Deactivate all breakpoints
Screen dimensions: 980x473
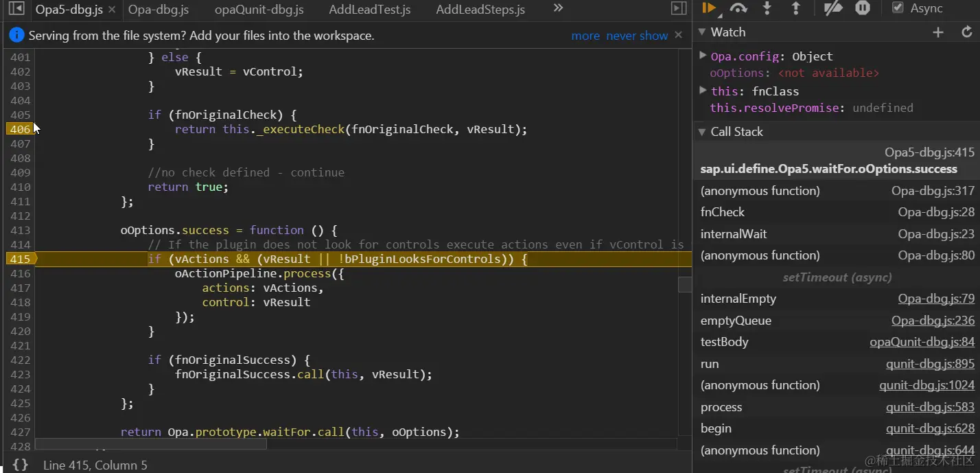[832, 8]
